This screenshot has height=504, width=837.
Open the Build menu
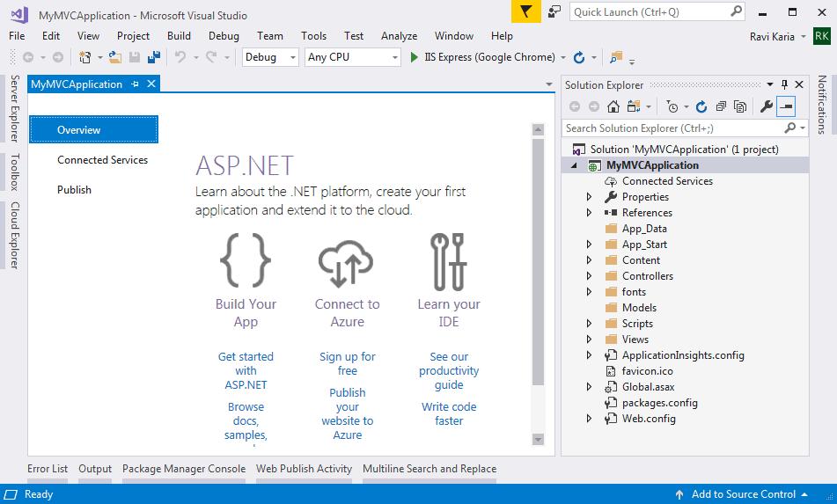coord(179,36)
